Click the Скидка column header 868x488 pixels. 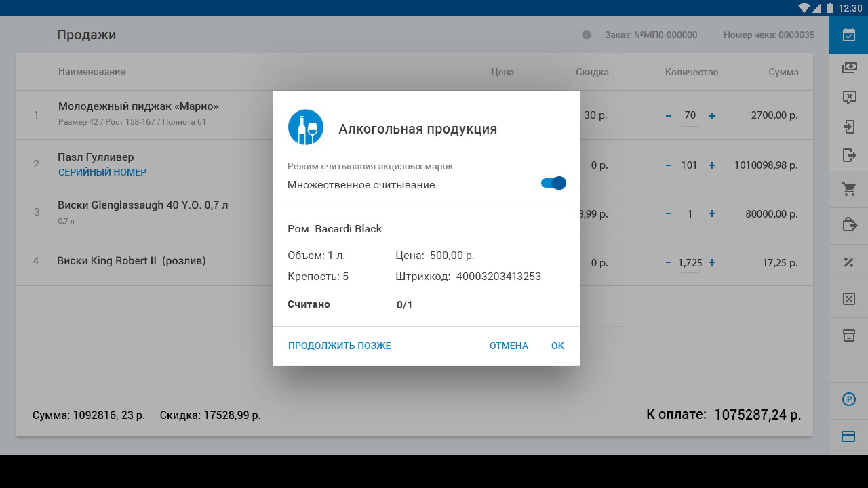pos(592,72)
